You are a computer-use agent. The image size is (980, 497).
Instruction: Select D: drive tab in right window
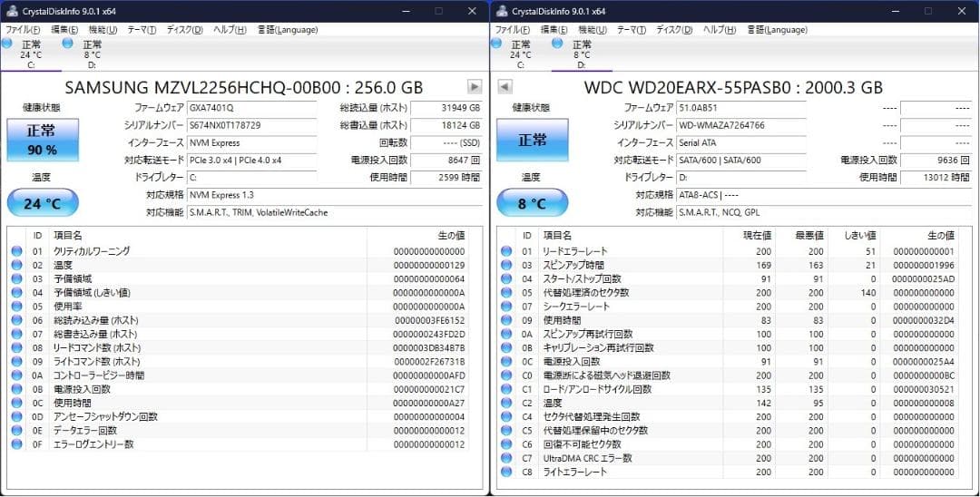coord(582,54)
